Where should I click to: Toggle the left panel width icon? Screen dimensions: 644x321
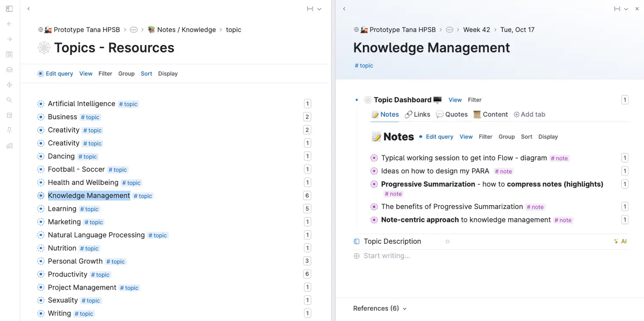(310, 9)
